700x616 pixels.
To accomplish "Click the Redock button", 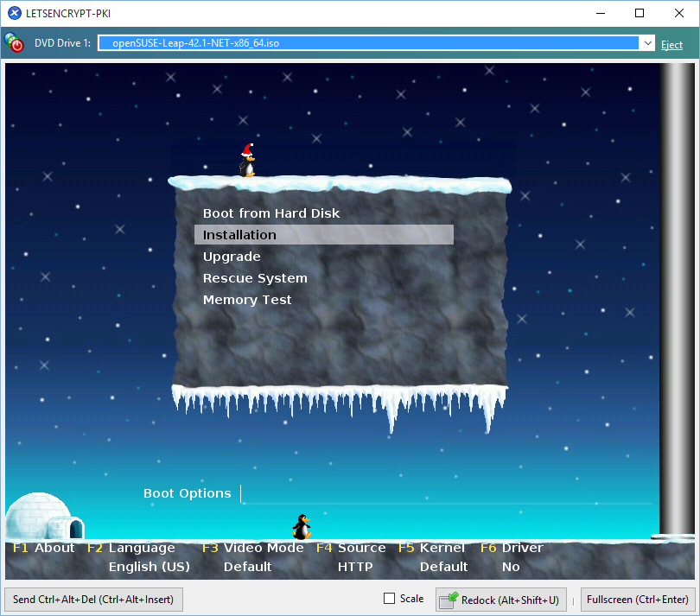I will click(x=500, y=600).
